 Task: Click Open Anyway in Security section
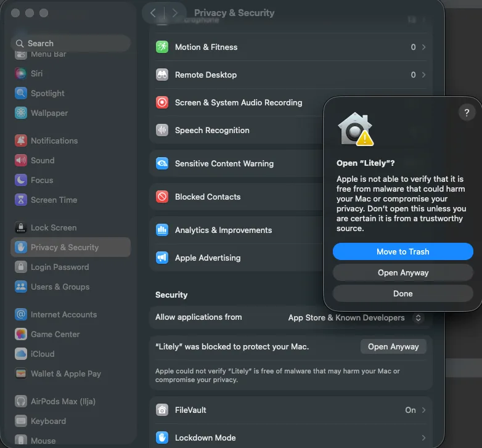coord(393,346)
